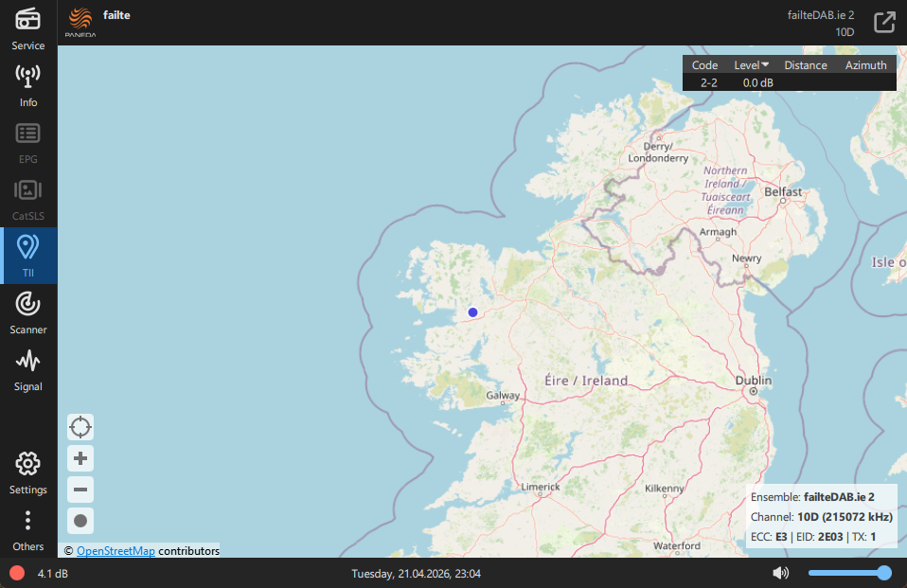Click the date and time in status bar
Viewport: 907px width, 588px height.
click(416, 574)
